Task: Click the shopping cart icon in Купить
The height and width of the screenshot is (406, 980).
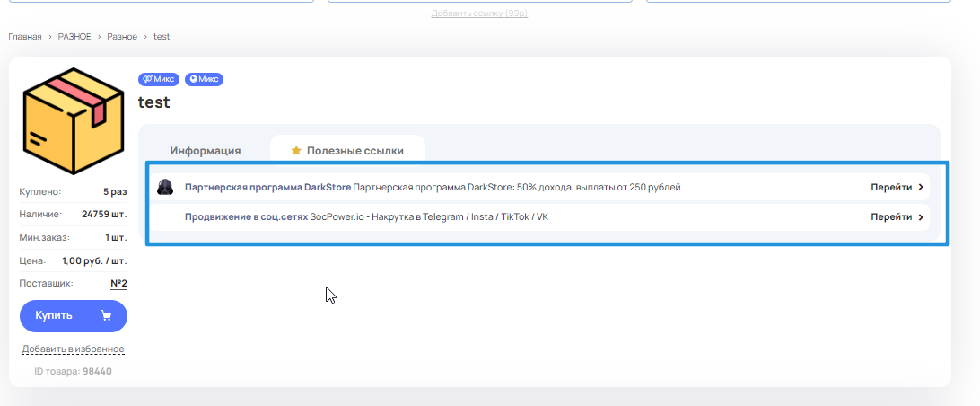Action: [x=106, y=315]
